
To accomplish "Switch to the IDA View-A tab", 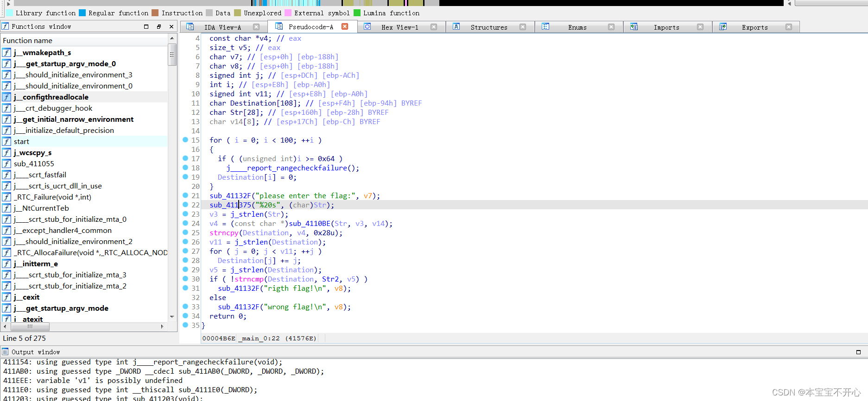I will click(222, 27).
